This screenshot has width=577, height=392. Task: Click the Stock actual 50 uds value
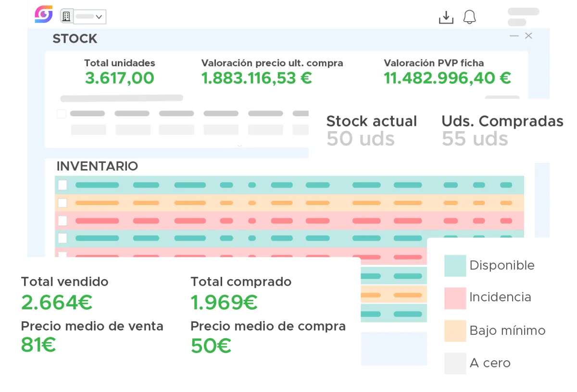tap(361, 139)
